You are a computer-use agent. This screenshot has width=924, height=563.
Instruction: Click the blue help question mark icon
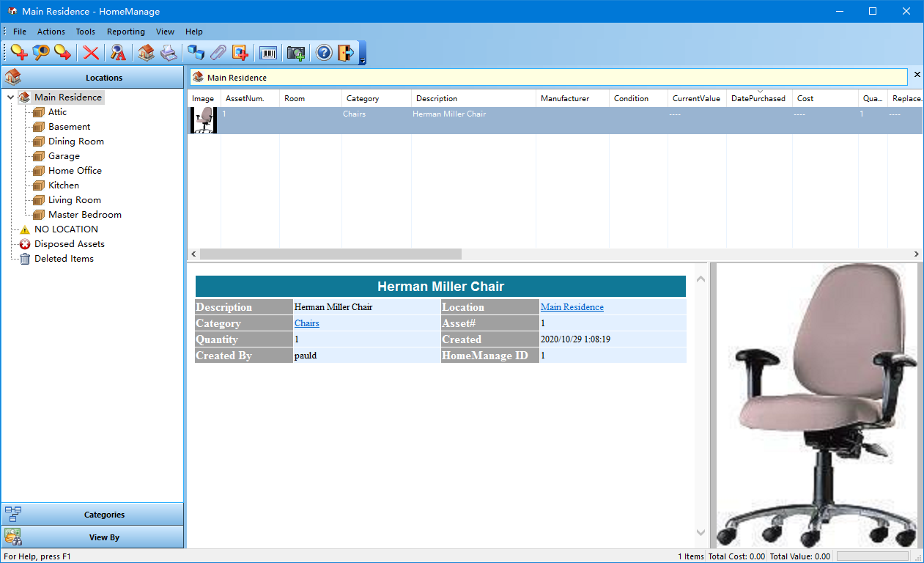324,53
